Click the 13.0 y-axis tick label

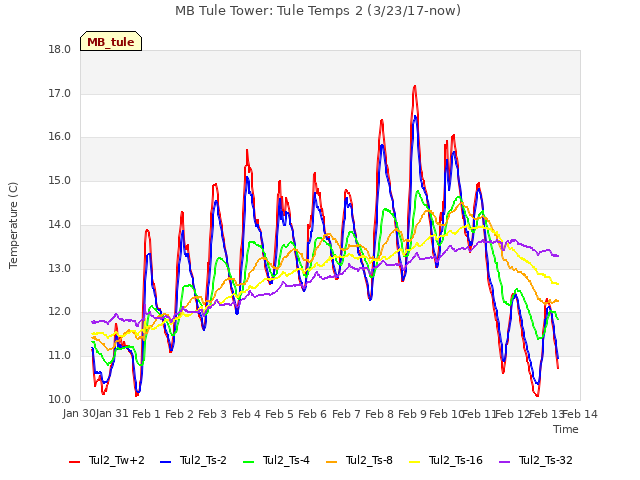(60, 269)
